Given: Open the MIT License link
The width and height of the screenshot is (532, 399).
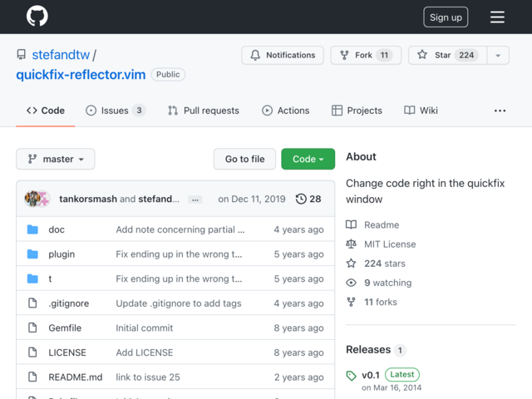Looking at the screenshot, I should point(390,244).
